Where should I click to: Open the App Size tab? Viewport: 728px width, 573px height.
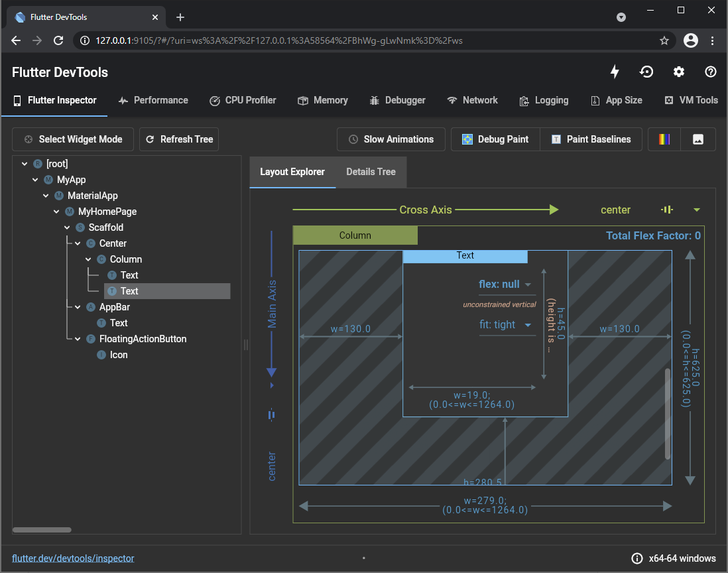617,100
